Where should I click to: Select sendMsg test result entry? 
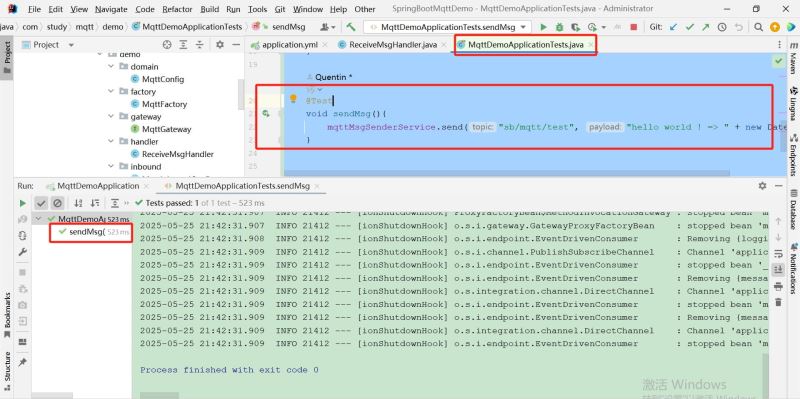tap(87, 232)
